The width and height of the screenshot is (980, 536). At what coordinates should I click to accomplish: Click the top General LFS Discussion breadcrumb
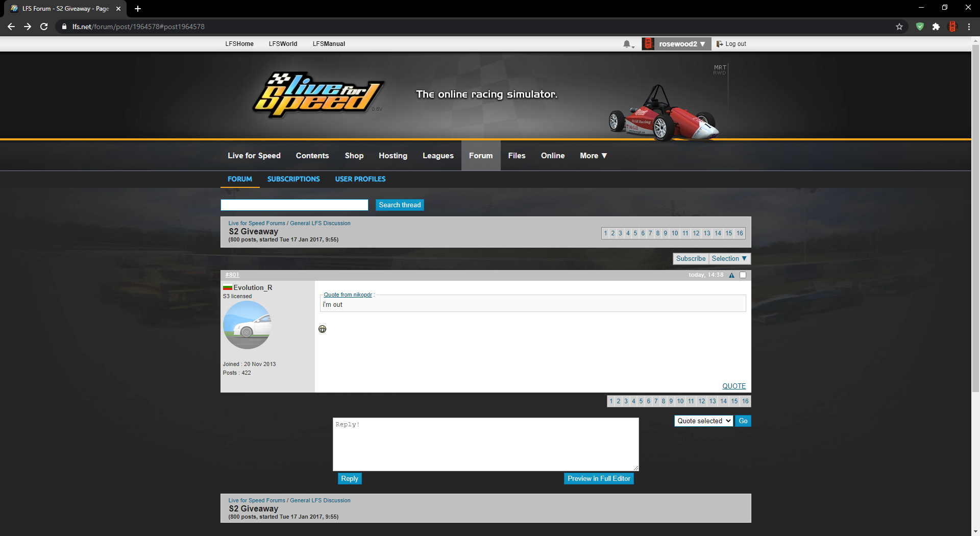pyautogui.click(x=320, y=224)
